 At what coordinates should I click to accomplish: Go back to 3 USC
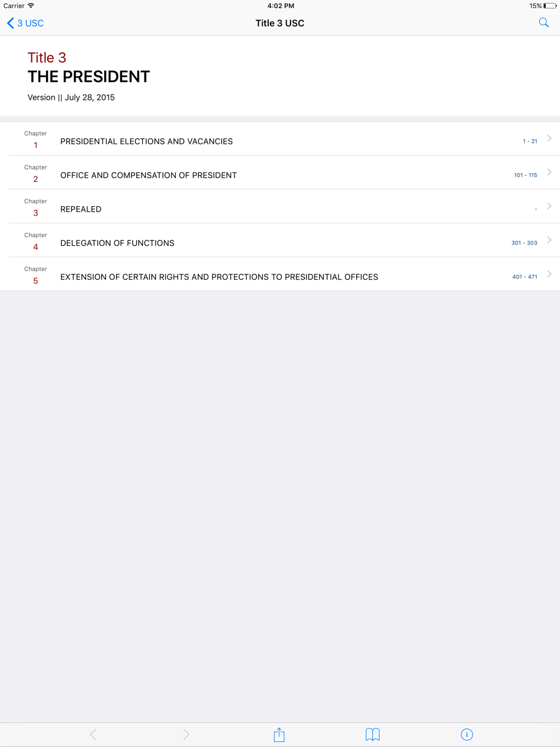pyautogui.click(x=25, y=23)
